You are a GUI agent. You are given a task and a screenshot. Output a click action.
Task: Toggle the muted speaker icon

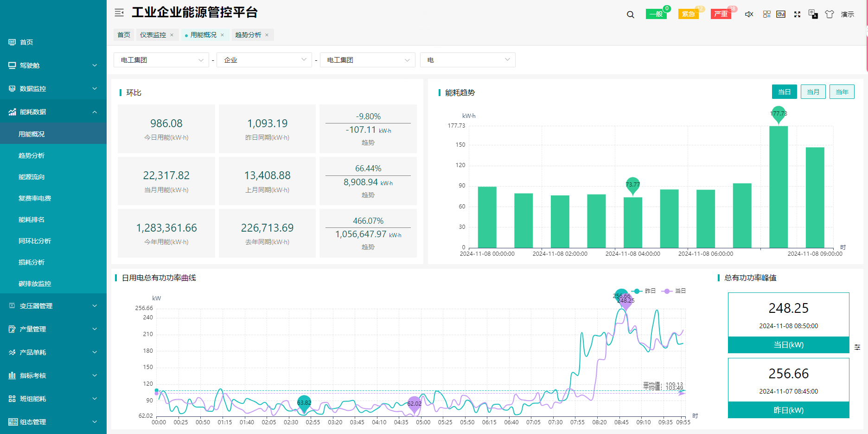pyautogui.click(x=749, y=14)
